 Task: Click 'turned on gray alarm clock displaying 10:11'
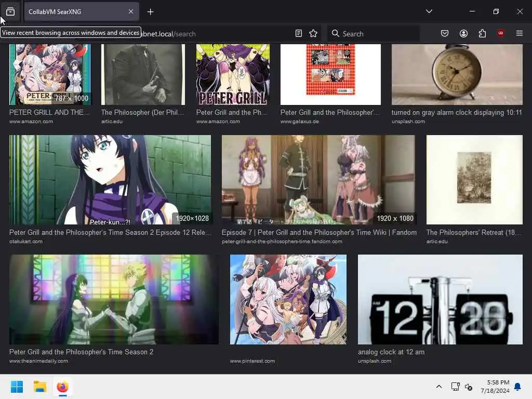click(457, 112)
